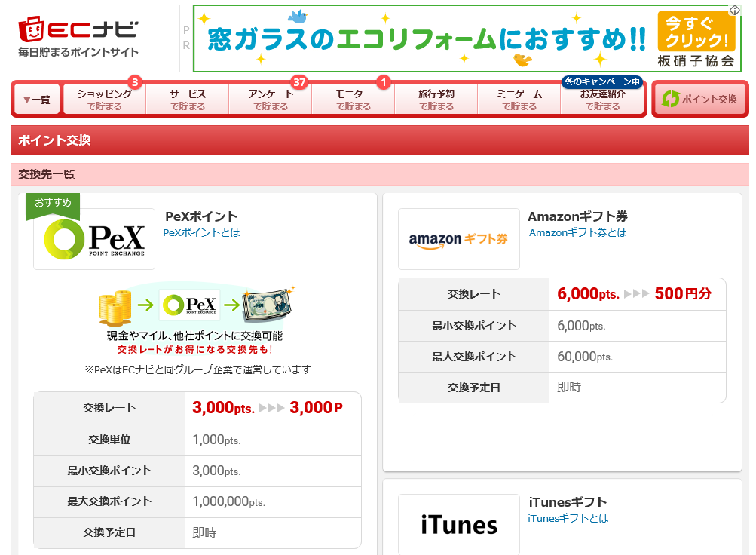Click the Amazonギフト券 logo thumbnail

pos(459,239)
